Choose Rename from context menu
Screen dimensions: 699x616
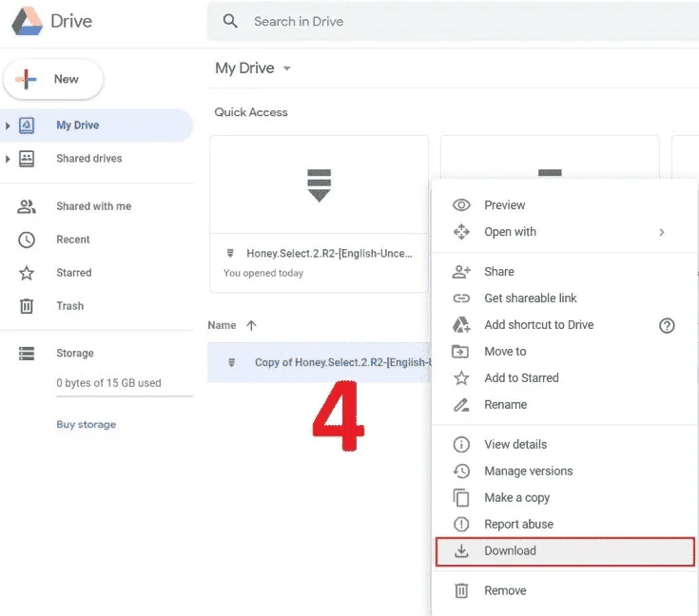[564, 405]
